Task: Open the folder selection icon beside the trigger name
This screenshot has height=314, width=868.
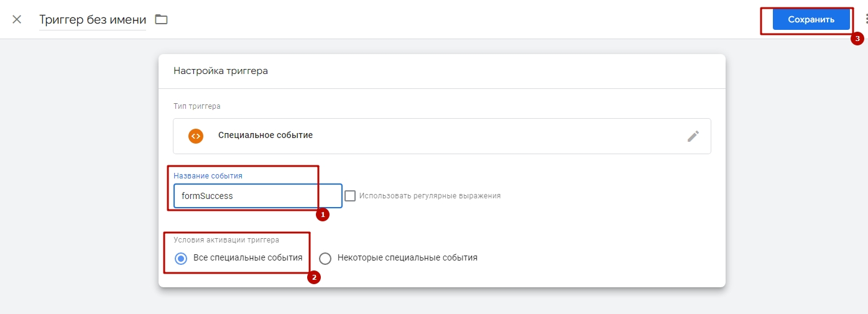Action: pyautogui.click(x=162, y=19)
